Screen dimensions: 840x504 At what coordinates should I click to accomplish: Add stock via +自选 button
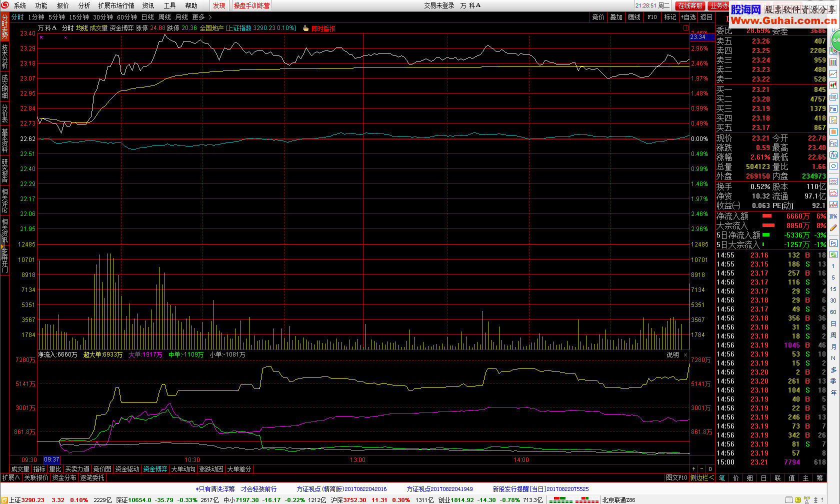point(688,17)
